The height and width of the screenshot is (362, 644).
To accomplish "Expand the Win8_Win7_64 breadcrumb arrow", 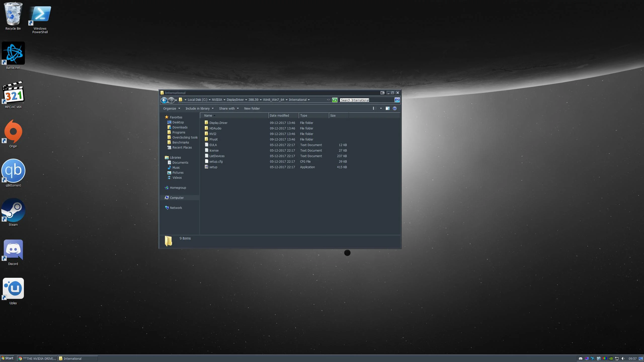I will [x=287, y=100].
